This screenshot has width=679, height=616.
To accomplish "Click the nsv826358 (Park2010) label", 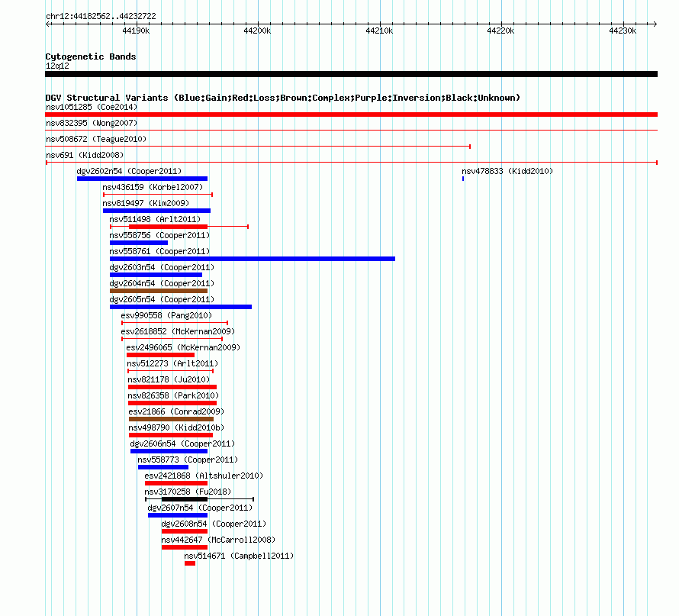I will coord(173,395).
